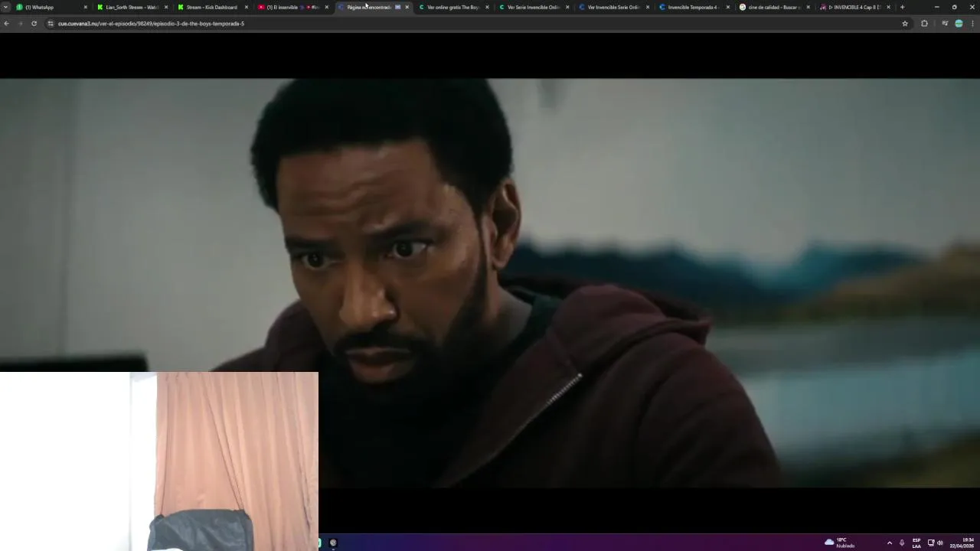Screen dimensions: 980x551
Task: Go forward to next page
Action: click(x=20, y=24)
